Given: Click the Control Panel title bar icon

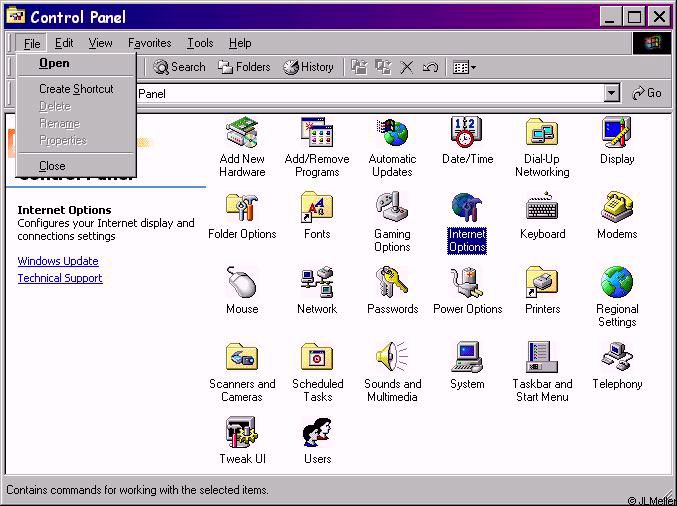Looking at the screenshot, I should [x=16, y=16].
